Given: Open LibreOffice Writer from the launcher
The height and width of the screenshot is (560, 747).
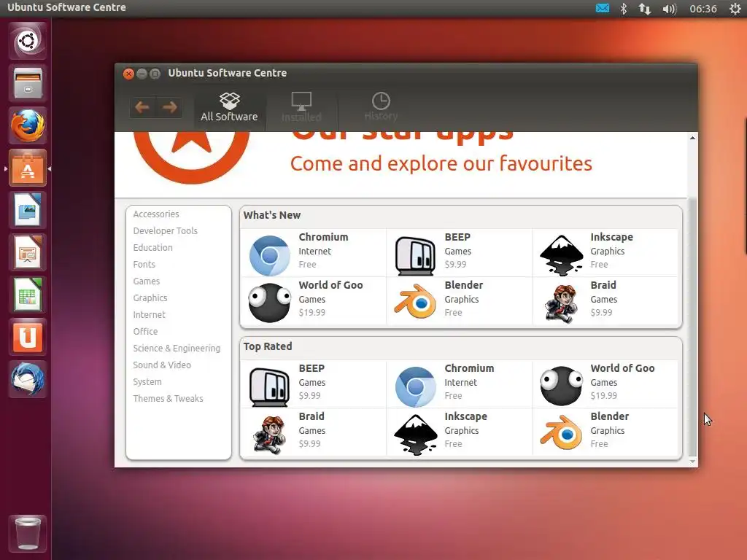Looking at the screenshot, I should click(27, 211).
